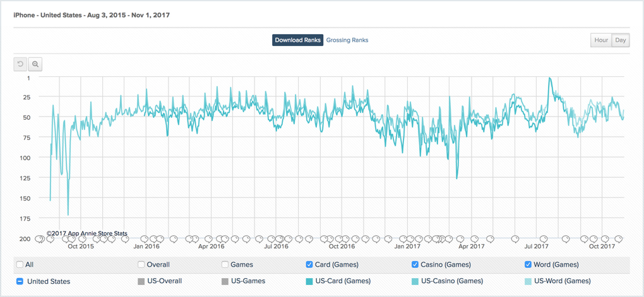
Task: Click the reset zoom undo icon
Action: (20, 64)
